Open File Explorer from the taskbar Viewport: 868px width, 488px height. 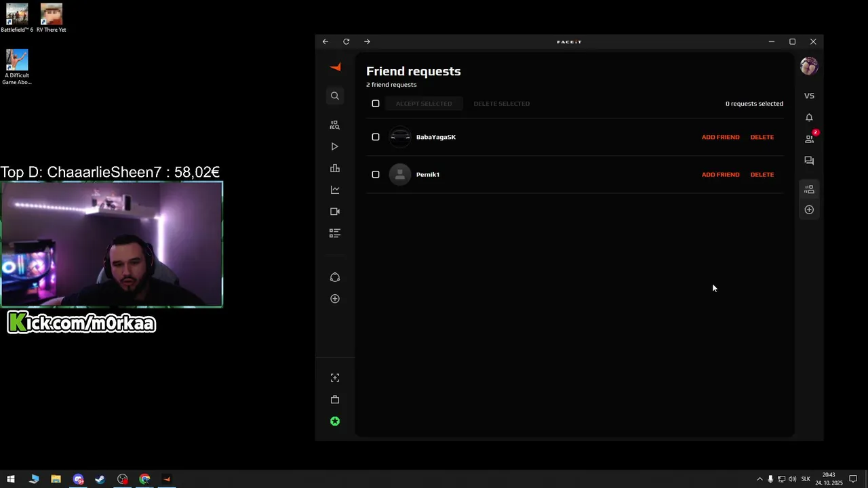click(x=56, y=479)
